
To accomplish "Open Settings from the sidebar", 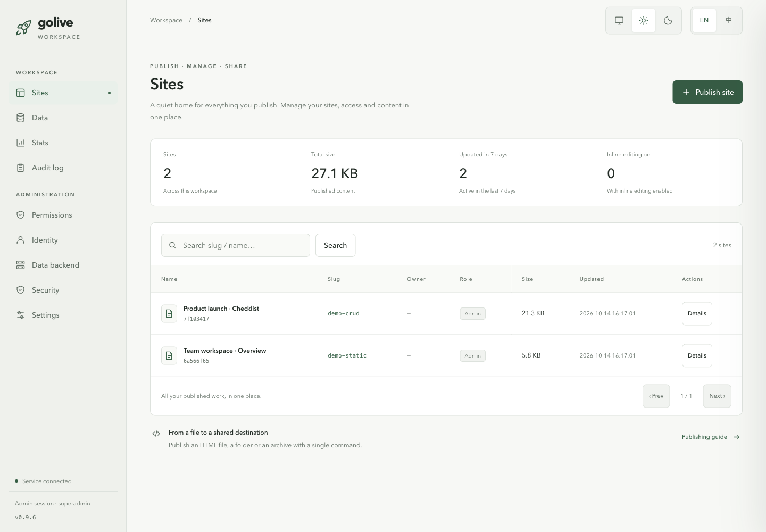I will (63, 315).
